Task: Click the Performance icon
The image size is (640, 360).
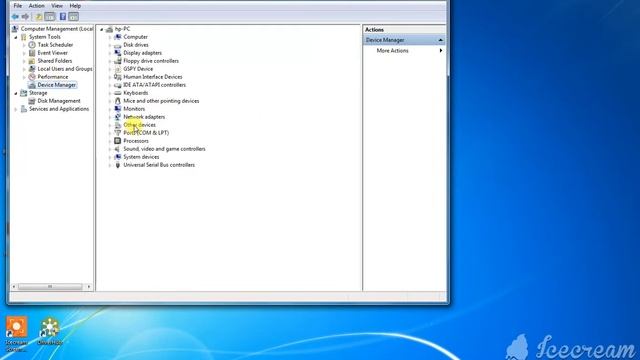Action: [x=32, y=77]
